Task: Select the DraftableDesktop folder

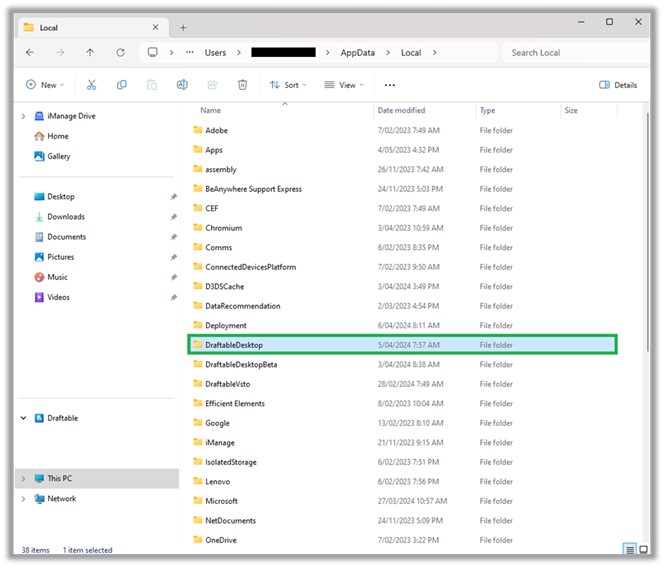Action: 402,345
